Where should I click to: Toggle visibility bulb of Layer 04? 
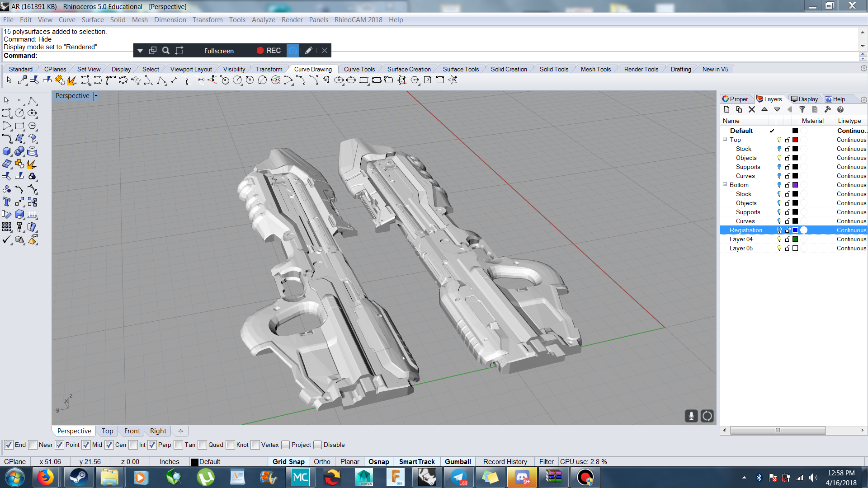(x=779, y=239)
